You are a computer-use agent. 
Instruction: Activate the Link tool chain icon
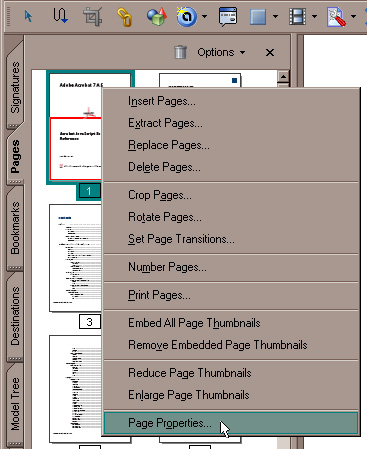(x=125, y=17)
